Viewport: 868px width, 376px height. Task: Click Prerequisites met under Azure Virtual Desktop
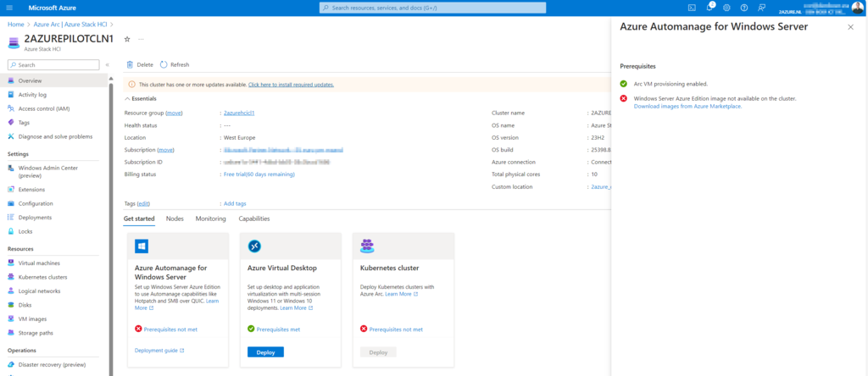278,329
